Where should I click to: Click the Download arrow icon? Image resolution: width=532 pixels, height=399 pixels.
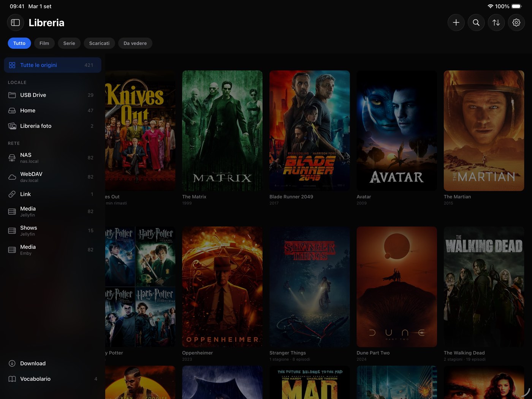pyautogui.click(x=12, y=363)
